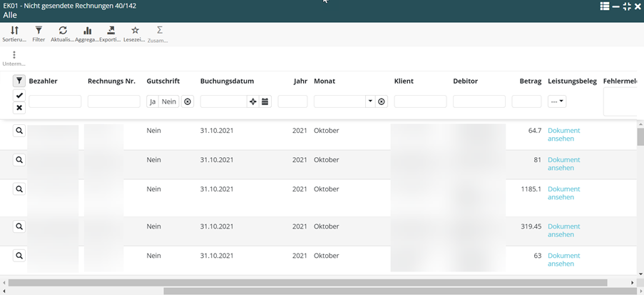Click the Buchungsdatum column header

(x=227, y=81)
